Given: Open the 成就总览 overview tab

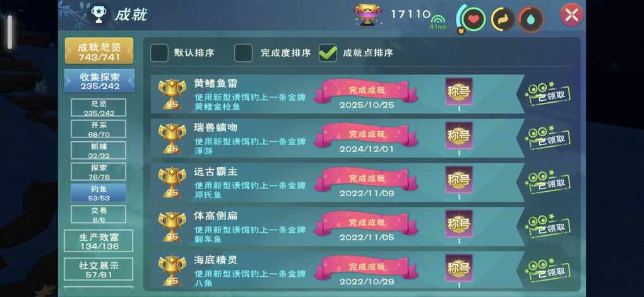Looking at the screenshot, I should pyautogui.click(x=99, y=51).
